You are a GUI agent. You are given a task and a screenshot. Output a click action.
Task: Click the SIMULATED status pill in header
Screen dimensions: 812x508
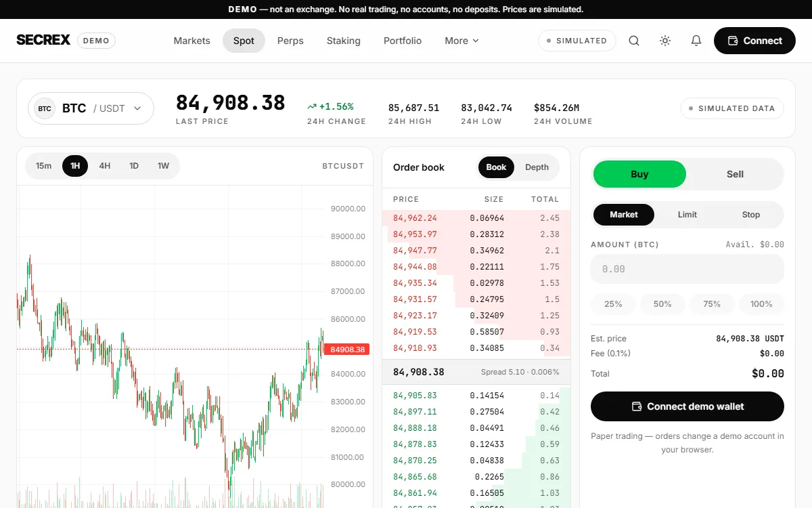577,41
